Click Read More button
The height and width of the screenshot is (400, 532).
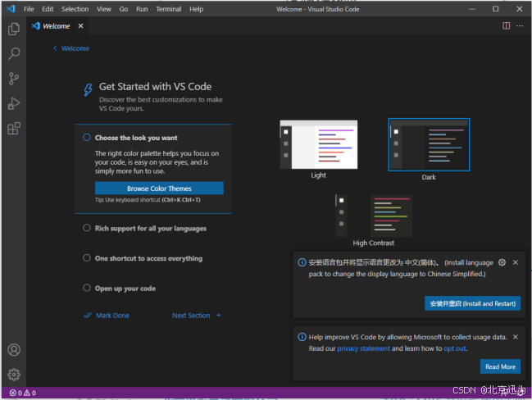[x=500, y=366]
